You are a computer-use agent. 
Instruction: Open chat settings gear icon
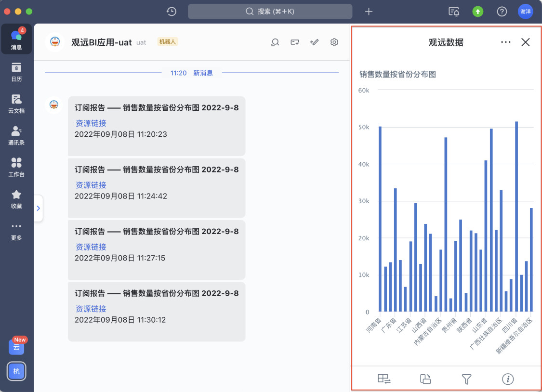(x=334, y=42)
